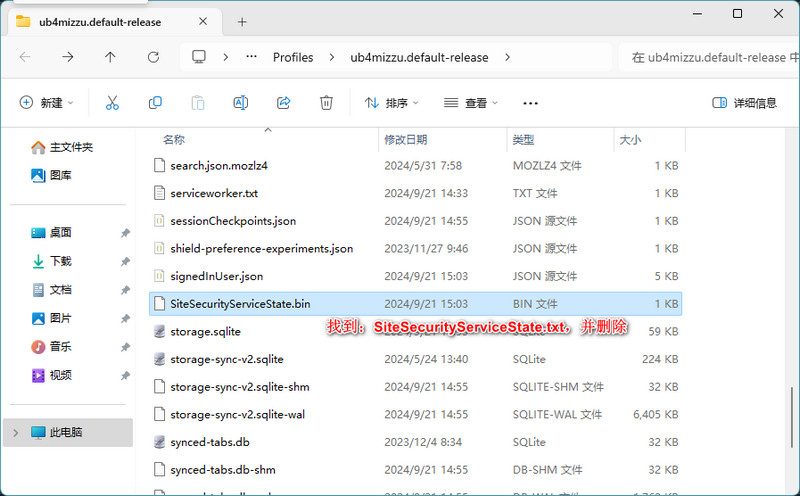Open 音乐 in sidebar
This screenshot has height=496, width=800.
51,347
